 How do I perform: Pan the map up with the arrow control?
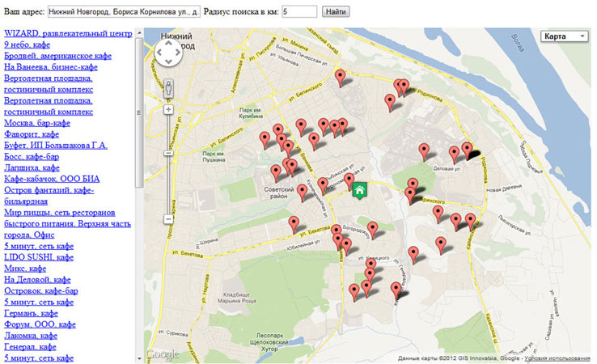pyautogui.click(x=168, y=43)
